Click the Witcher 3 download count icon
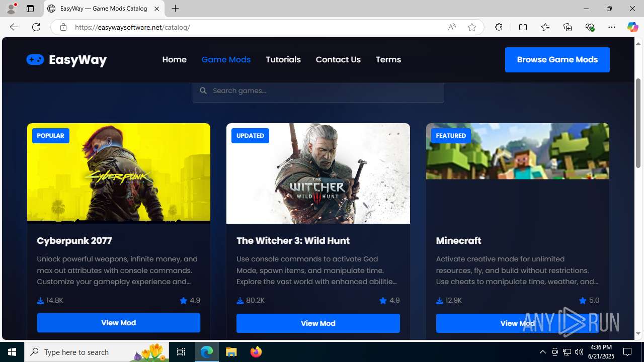Image resolution: width=644 pixels, height=362 pixels. click(x=240, y=301)
